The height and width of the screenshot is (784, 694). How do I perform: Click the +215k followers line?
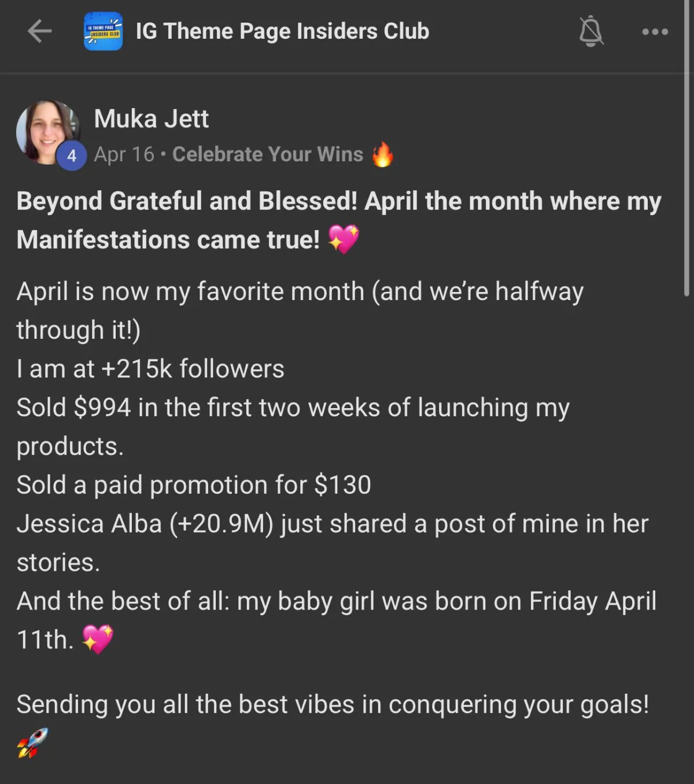(x=150, y=368)
